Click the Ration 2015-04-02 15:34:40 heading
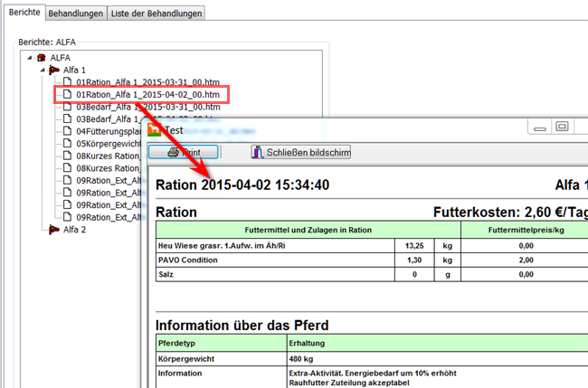588x388 pixels. point(242,185)
